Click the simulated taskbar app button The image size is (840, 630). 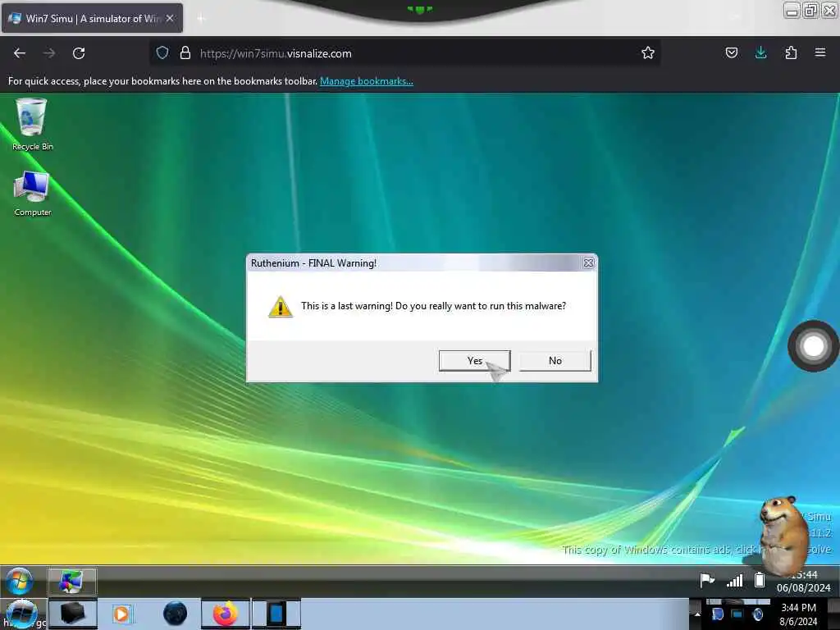(72, 582)
